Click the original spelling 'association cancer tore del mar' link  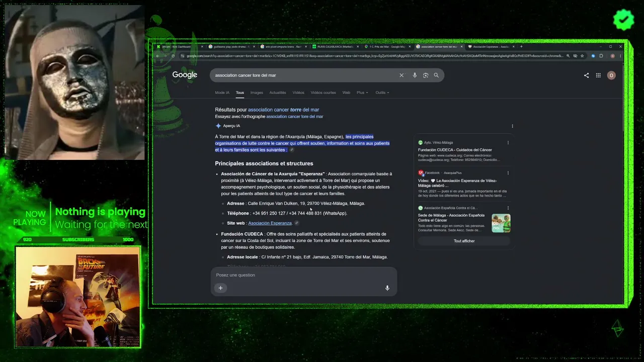click(294, 117)
